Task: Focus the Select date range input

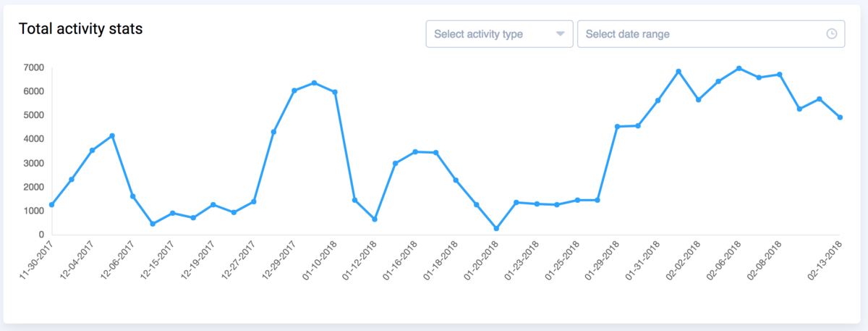Action: 702,34
